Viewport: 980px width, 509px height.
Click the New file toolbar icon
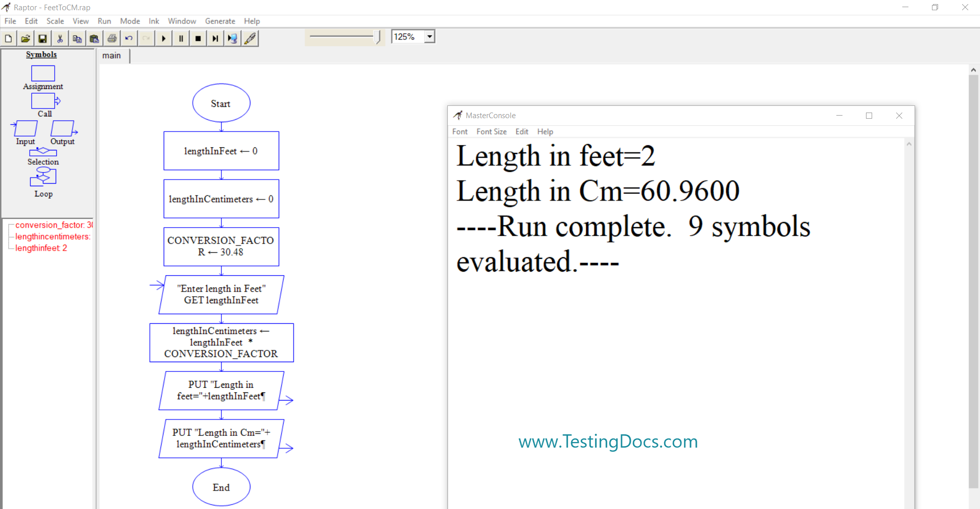coord(9,38)
